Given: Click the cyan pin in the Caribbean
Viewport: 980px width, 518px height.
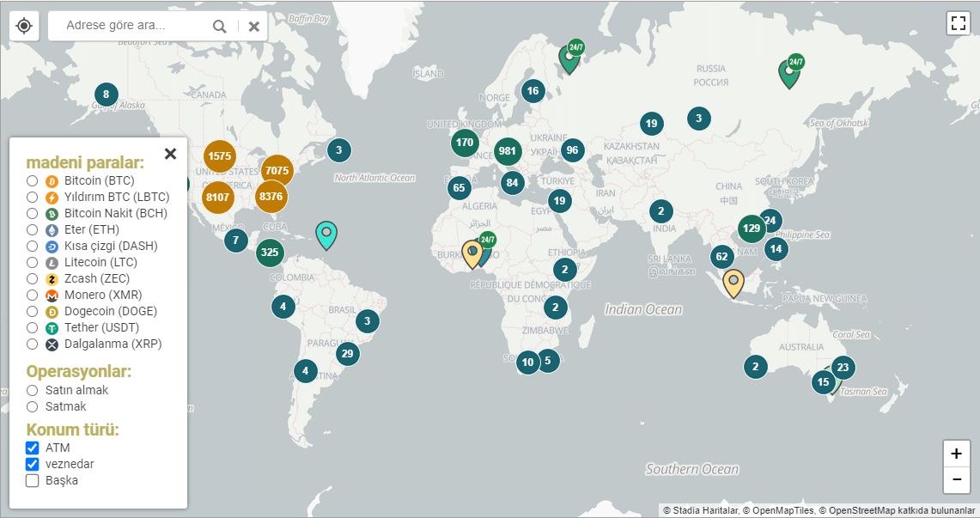Looking at the screenshot, I should (326, 235).
